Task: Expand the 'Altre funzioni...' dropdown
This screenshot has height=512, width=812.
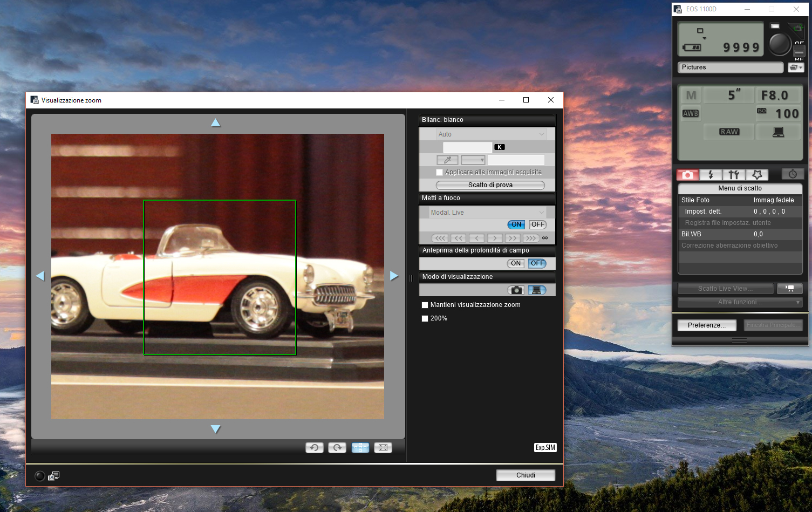Action: click(740, 302)
